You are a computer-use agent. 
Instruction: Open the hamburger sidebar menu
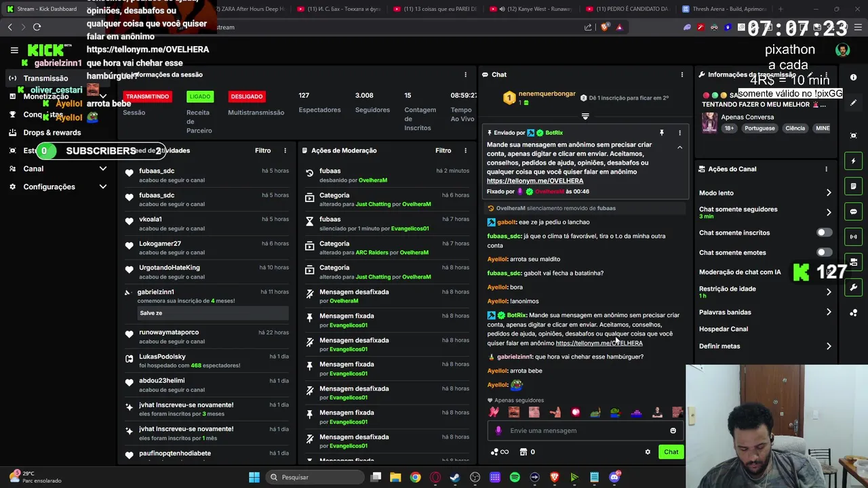[x=14, y=50]
